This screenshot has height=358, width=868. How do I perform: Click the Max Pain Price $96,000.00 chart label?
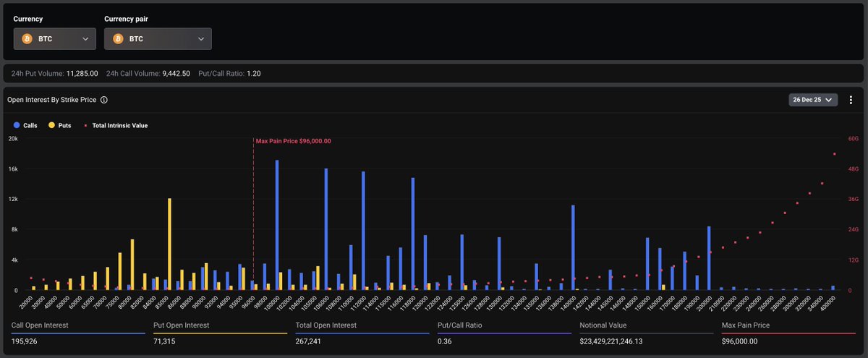click(293, 141)
